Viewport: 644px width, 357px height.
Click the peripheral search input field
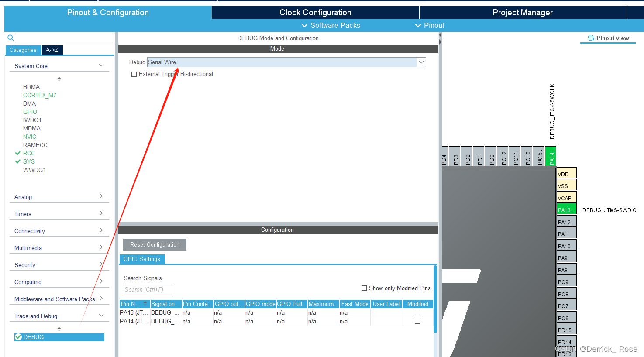65,38
